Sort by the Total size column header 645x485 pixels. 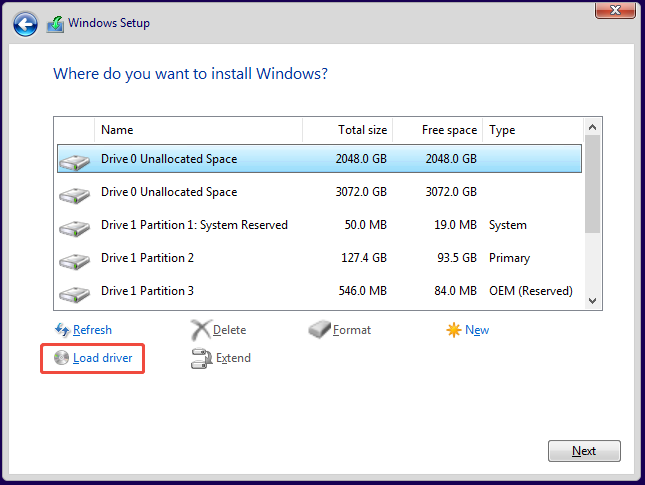point(348,130)
